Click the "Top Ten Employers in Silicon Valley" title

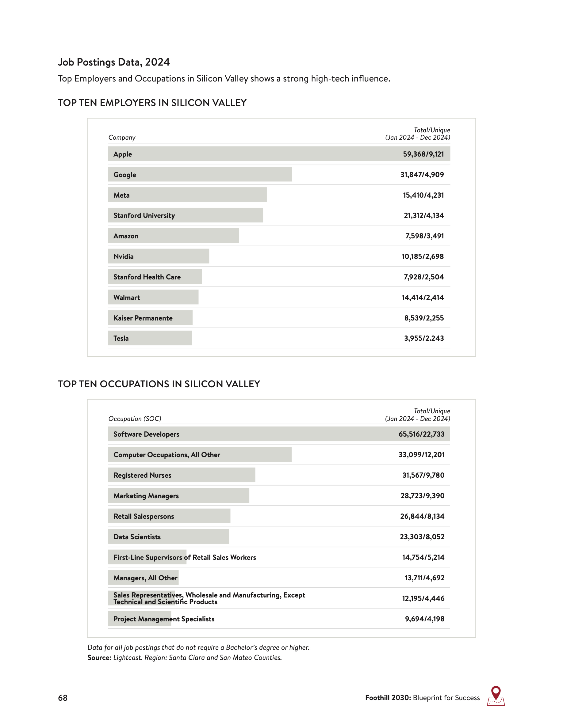(152, 103)
